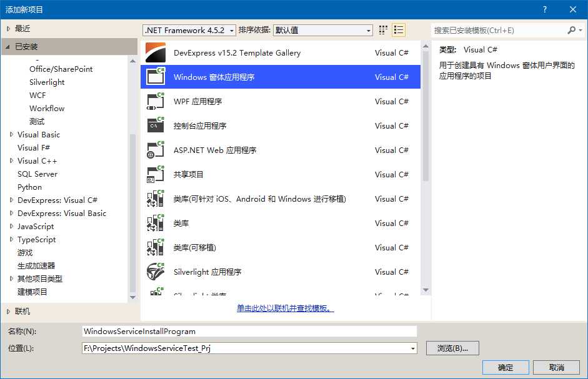Expand the Visual C++ node
Screen dimensions: 588x379
click(11, 160)
